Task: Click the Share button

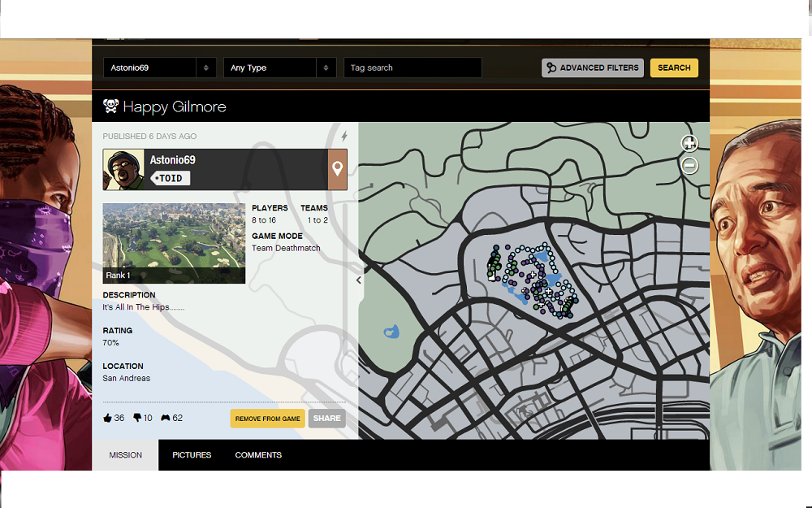Action: (326, 419)
